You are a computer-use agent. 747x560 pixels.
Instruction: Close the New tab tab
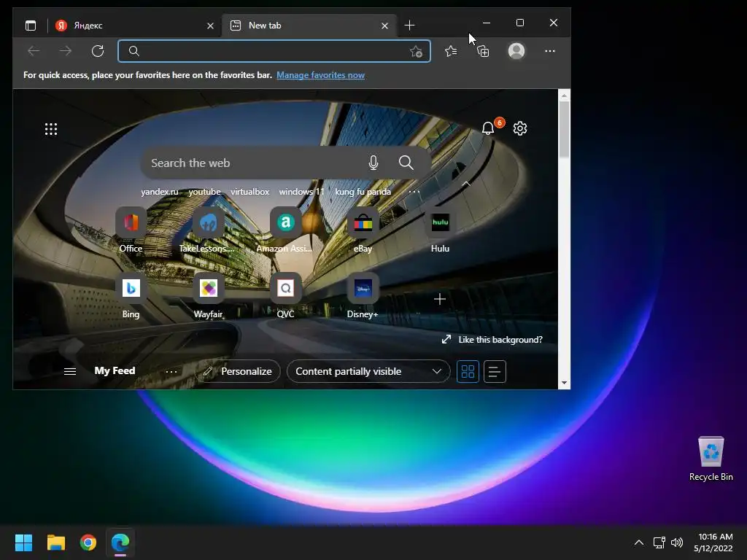point(385,26)
